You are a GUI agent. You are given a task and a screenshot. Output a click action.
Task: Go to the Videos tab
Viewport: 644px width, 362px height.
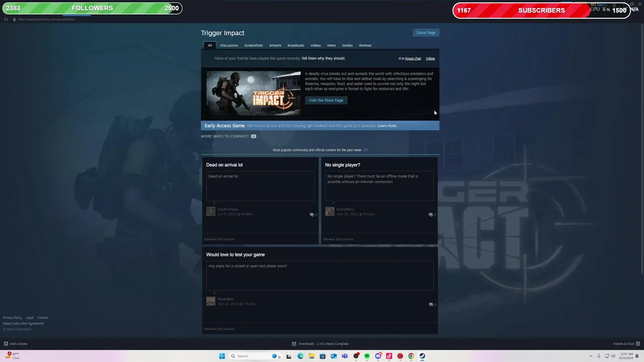pos(315,45)
